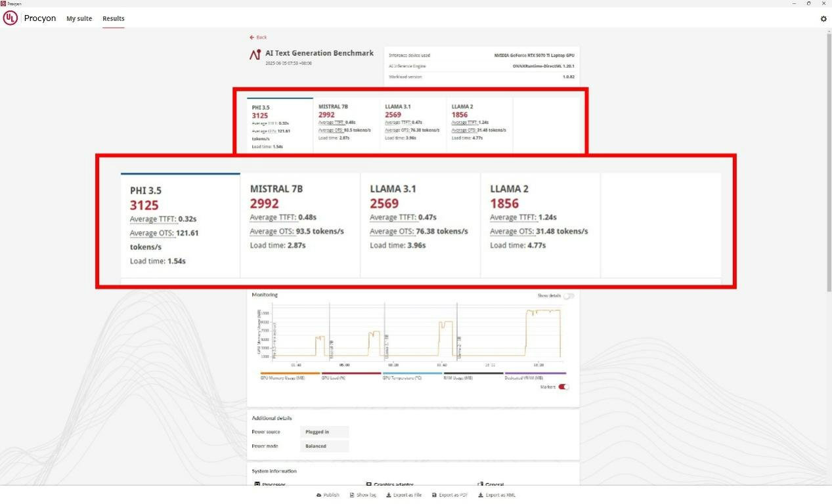This screenshot has width=832, height=504.
Task: Export the result as XML
Action: coord(496,495)
